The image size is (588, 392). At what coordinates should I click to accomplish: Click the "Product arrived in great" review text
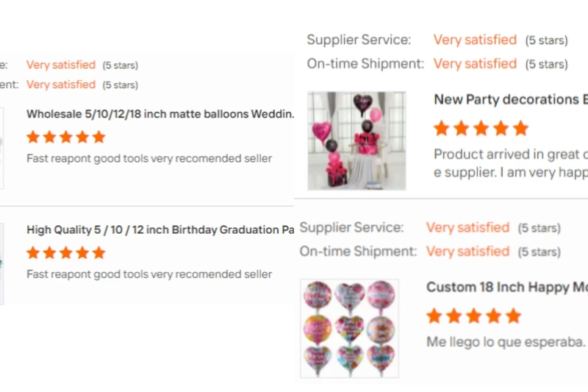(x=510, y=154)
